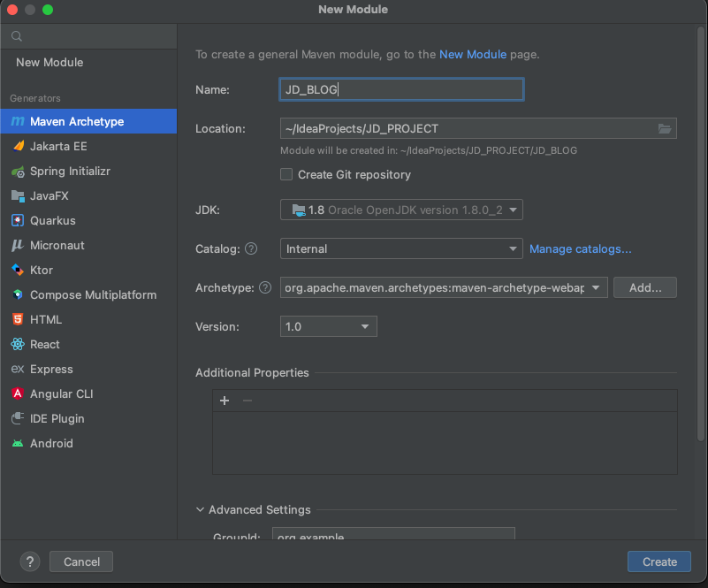708x588 pixels.
Task: Select React generator
Action: (88, 344)
